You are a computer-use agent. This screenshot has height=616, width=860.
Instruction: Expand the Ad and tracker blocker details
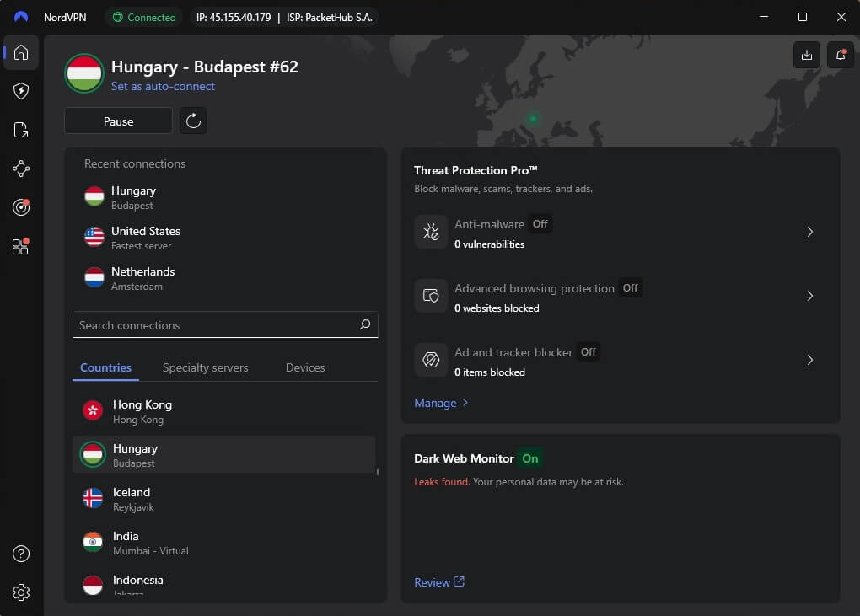809,360
